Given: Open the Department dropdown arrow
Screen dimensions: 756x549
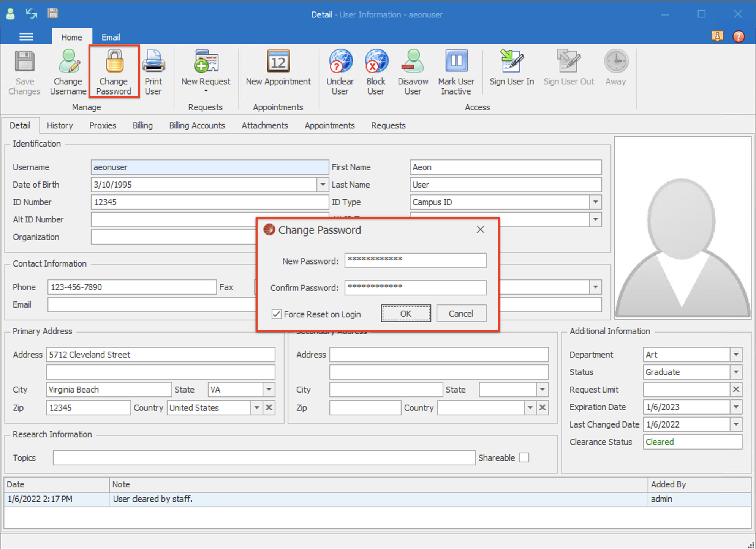Looking at the screenshot, I should click(736, 355).
